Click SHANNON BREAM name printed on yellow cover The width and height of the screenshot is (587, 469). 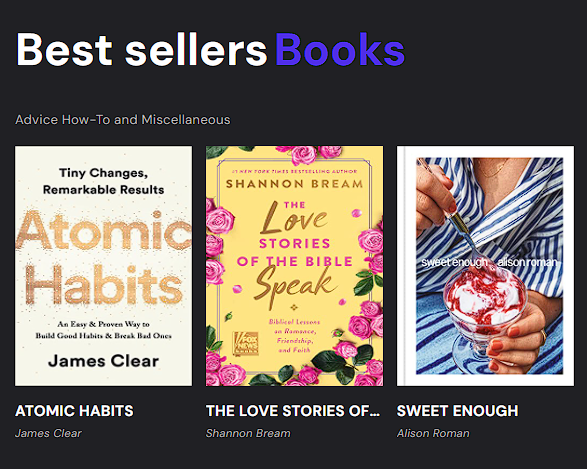click(x=294, y=184)
